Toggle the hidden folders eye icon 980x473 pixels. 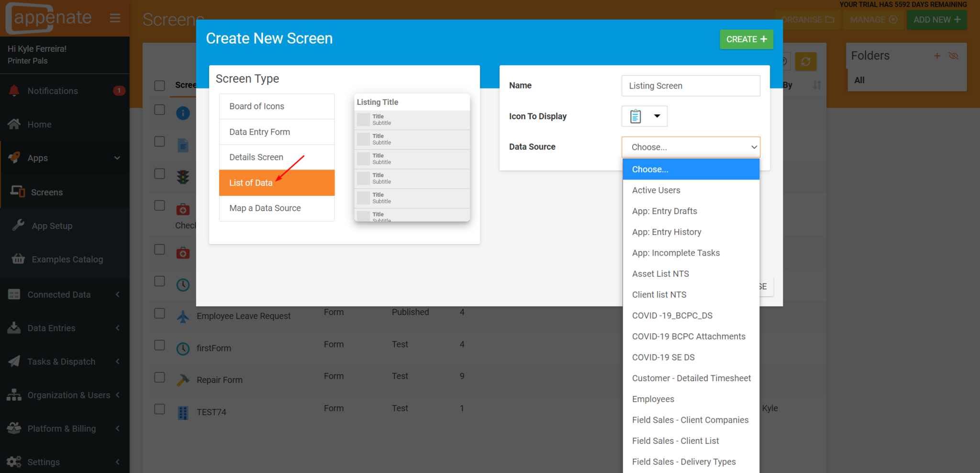pyautogui.click(x=954, y=56)
